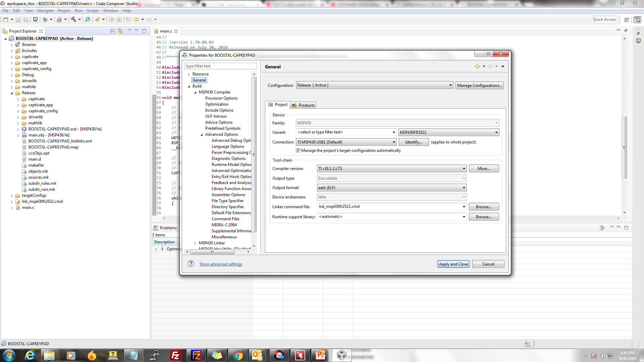Select Optimization in properties tree
Image resolution: width=644 pixels, height=362 pixels.
click(x=217, y=104)
